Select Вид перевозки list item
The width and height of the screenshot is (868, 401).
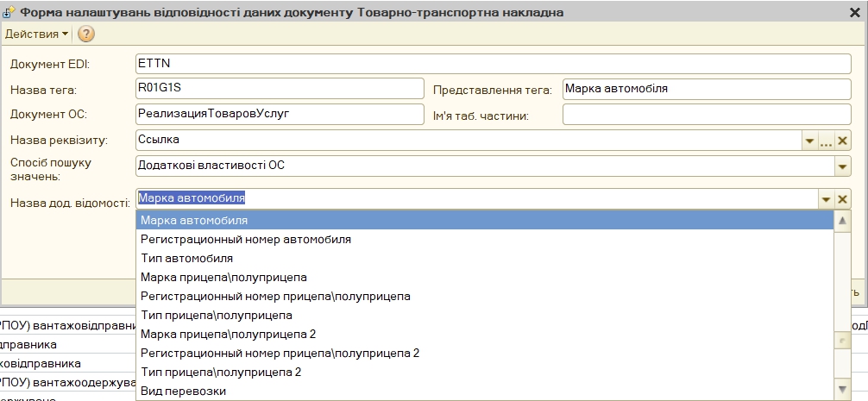[485, 391]
